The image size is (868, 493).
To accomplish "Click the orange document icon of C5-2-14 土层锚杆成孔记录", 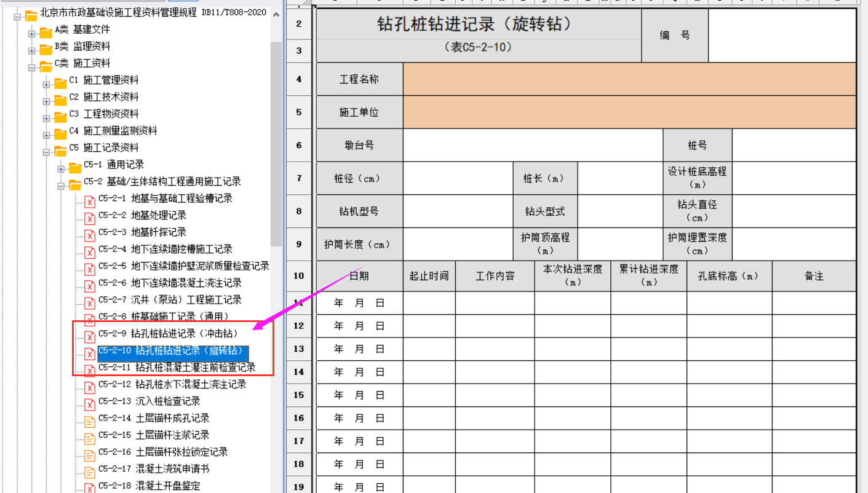I will (89, 420).
